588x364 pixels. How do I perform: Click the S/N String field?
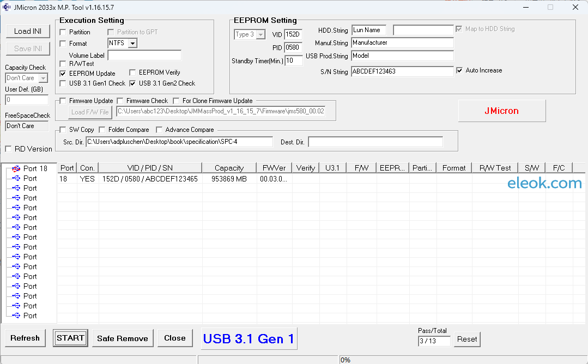(x=402, y=71)
